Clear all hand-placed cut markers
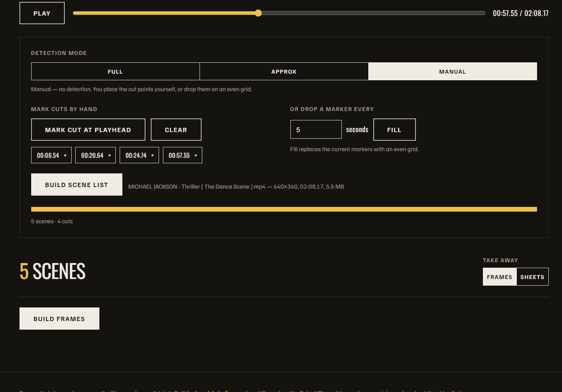The width and height of the screenshot is (562, 392). click(x=176, y=130)
